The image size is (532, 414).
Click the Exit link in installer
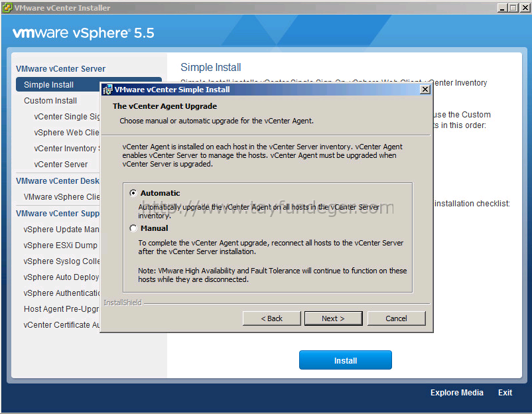(505, 392)
